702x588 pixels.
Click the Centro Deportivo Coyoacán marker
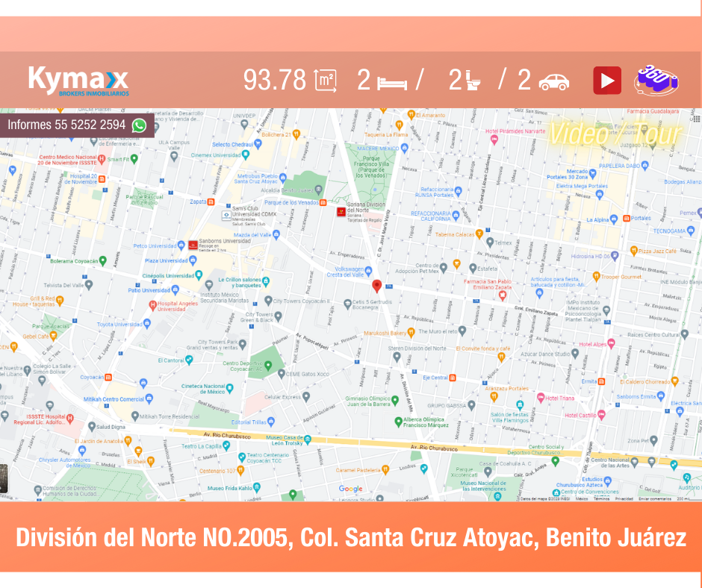pyautogui.click(x=268, y=366)
